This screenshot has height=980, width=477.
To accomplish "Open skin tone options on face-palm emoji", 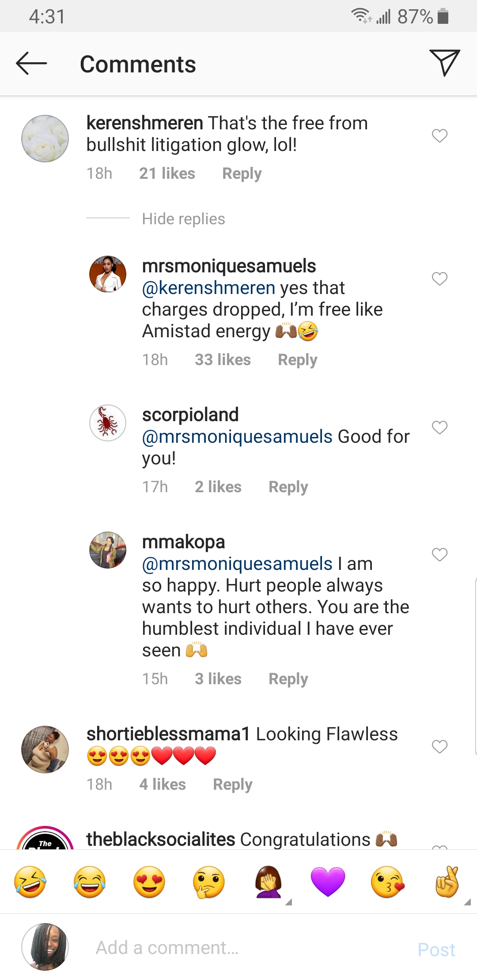I will [x=289, y=902].
